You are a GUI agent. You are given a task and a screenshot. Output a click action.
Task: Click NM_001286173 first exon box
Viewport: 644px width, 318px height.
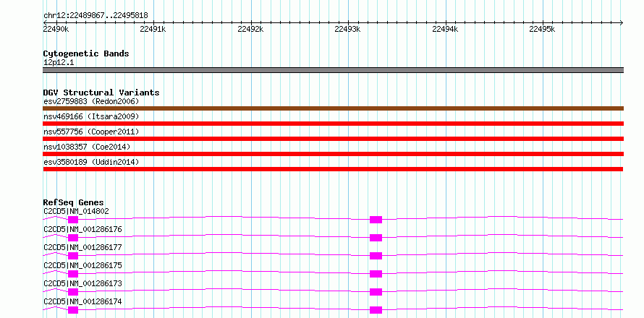coord(73,292)
